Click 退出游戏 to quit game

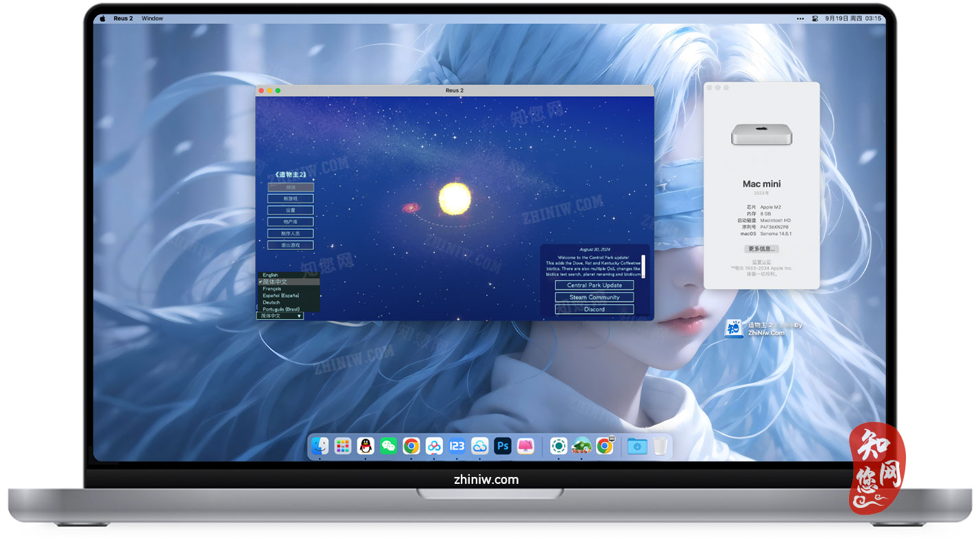click(291, 245)
